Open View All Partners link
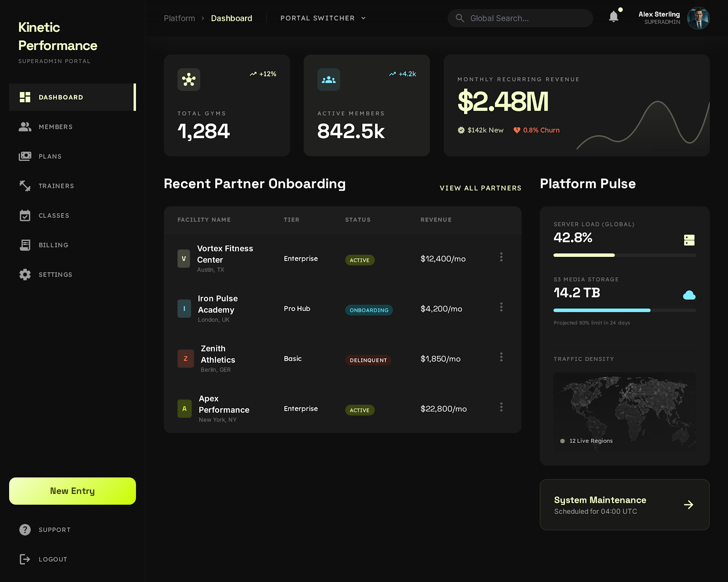The height and width of the screenshot is (582, 728). (480, 188)
